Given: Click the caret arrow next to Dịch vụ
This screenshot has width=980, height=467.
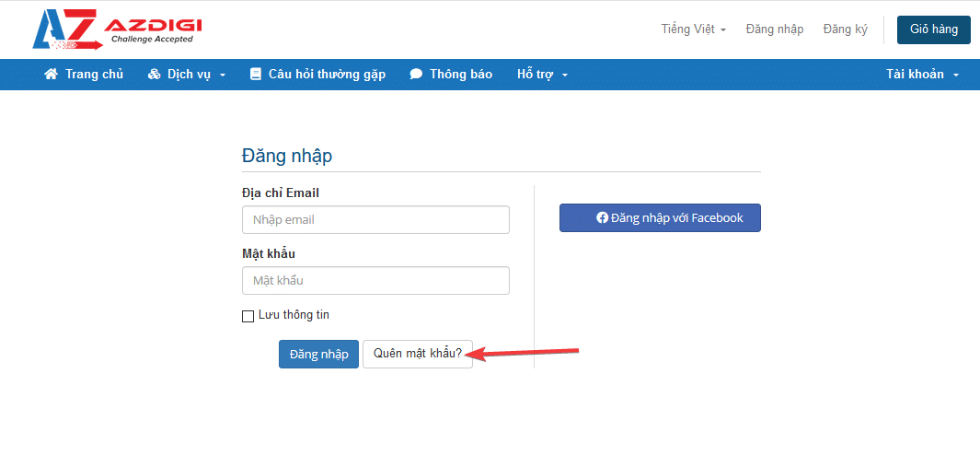Looking at the screenshot, I should [223, 76].
